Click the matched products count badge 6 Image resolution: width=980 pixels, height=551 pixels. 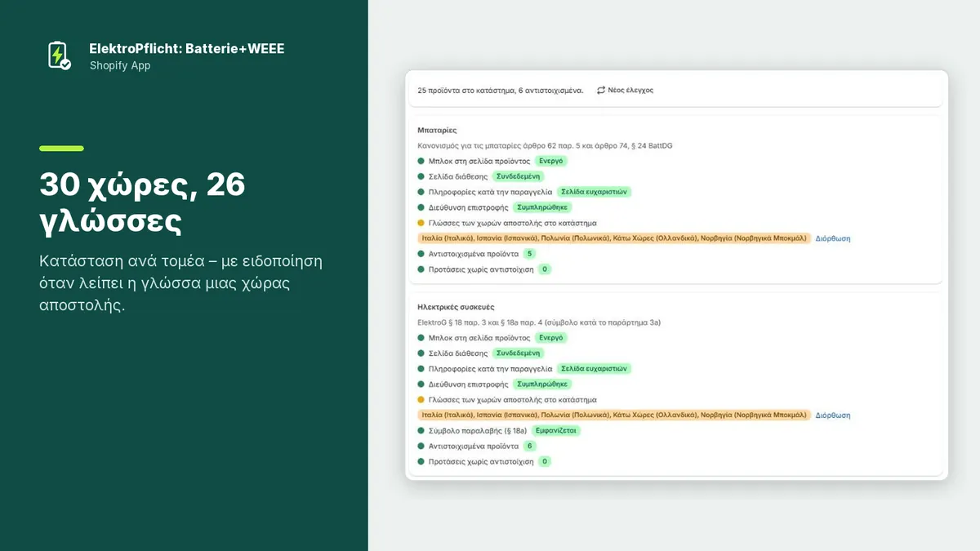[529, 446]
